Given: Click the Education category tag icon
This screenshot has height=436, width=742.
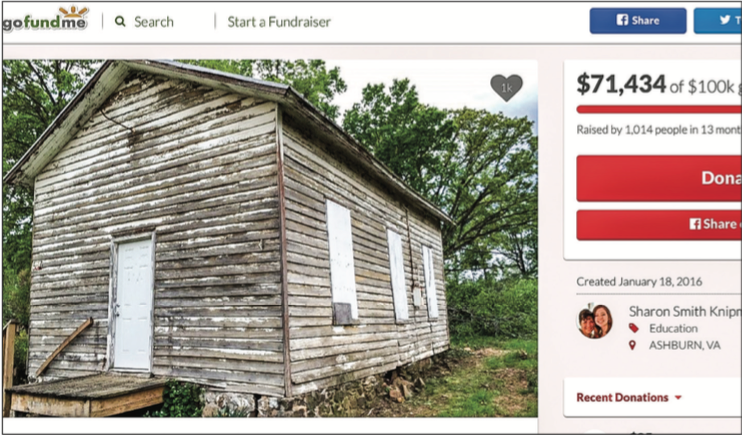Looking at the screenshot, I should coord(634,328).
